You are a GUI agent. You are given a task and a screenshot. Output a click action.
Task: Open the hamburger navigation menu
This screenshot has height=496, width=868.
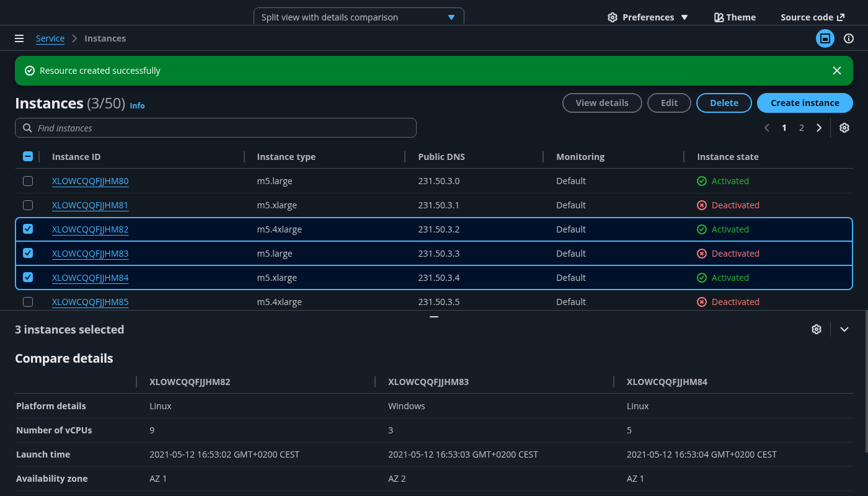tap(19, 38)
